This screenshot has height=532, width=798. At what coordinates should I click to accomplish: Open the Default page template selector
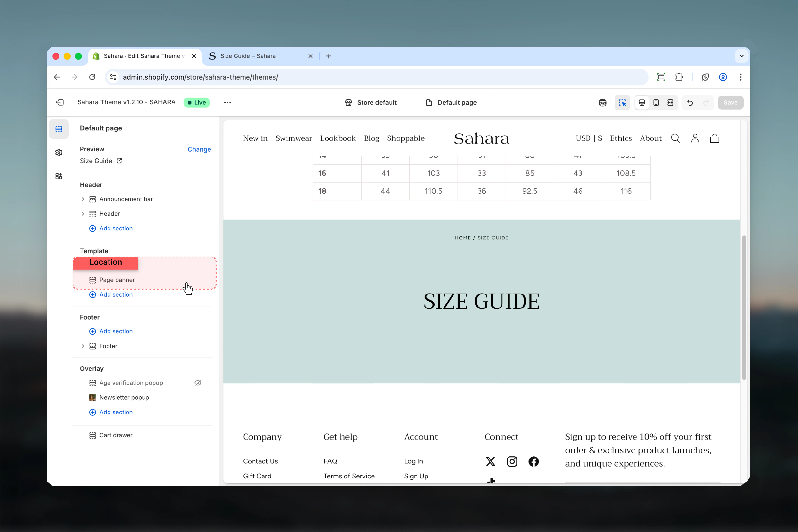451,102
